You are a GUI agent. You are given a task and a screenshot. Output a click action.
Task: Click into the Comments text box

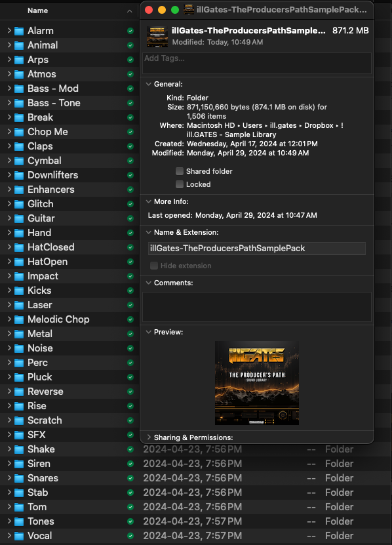[x=257, y=307]
